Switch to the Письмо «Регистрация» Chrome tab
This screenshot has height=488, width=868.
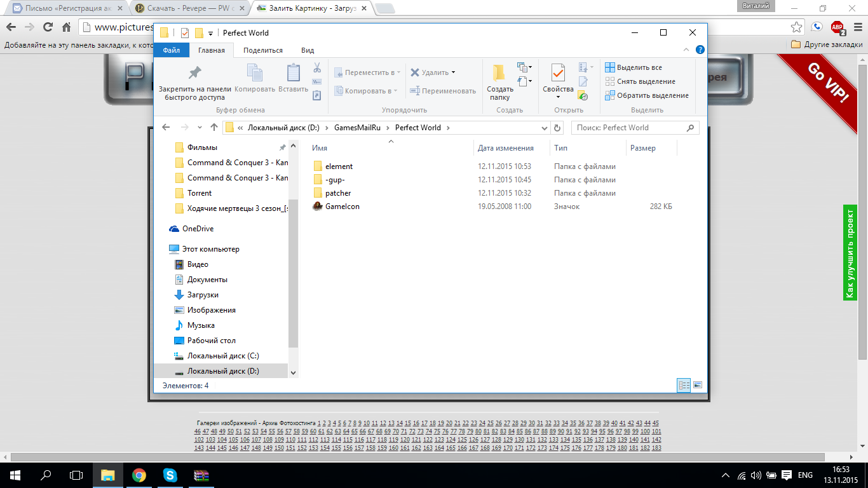tap(67, 8)
